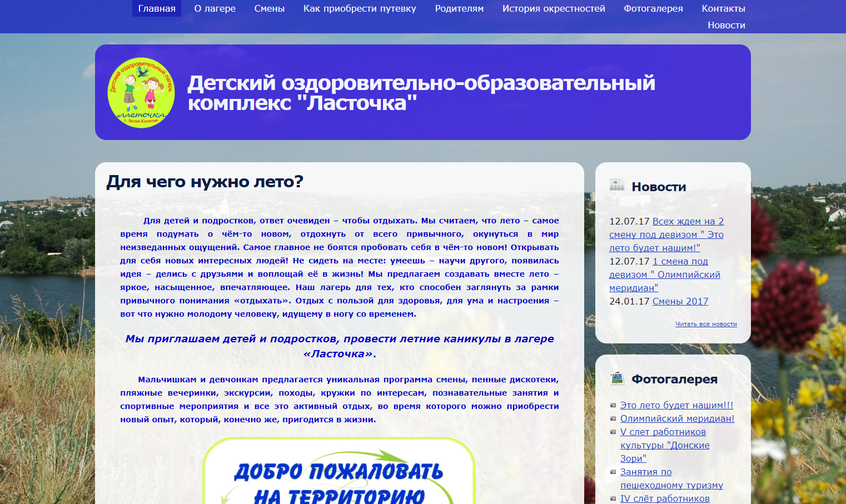Go to the Контакты menu page
Screen dimensions: 846x504
pyautogui.click(x=723, y=8)
